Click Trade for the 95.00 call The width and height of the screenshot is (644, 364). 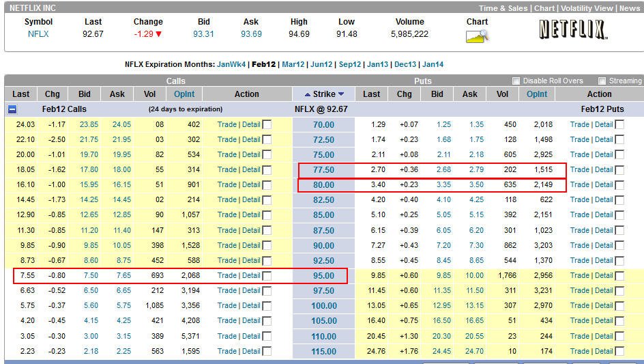[227, 276]
